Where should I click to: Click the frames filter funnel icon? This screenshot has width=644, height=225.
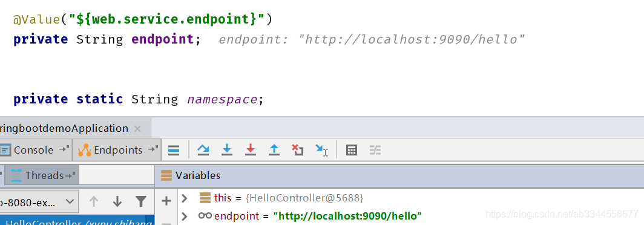pos(141,201)
